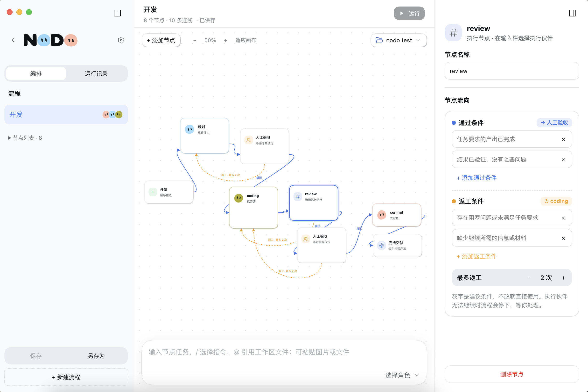588x392 pixels.
Task: Click 添加通过条件 link
Action: click(x=476, y=178)
